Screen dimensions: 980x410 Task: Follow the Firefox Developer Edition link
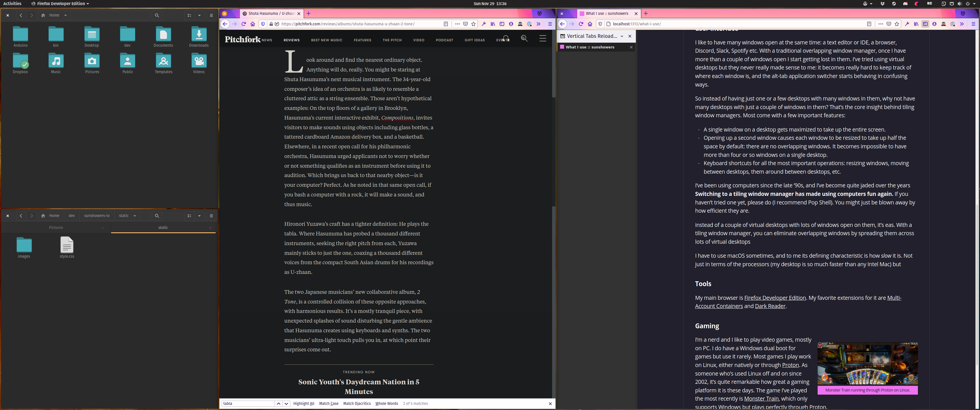pyautogui.click(x=775, y=298)
